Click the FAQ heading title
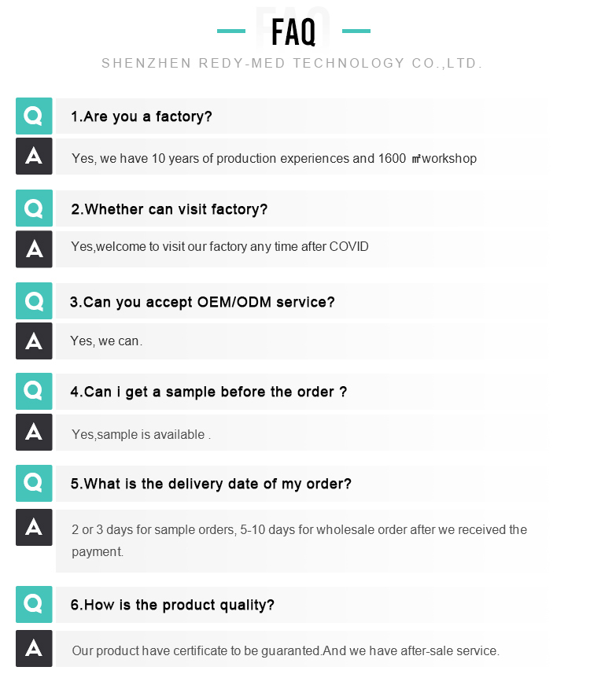The width and height of the screenshot is (590, 700). pos(293,31)
